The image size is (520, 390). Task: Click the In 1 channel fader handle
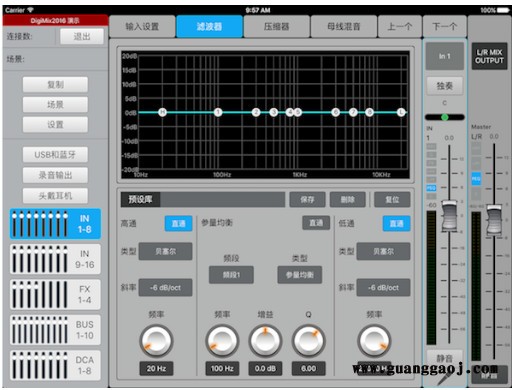click(x=450, y=216)
